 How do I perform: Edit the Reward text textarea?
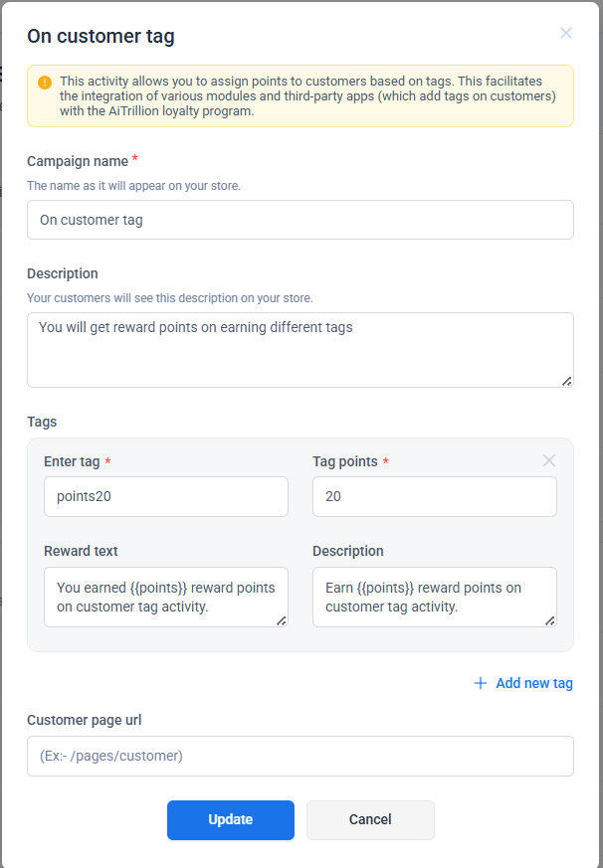(x=165, y=597)
